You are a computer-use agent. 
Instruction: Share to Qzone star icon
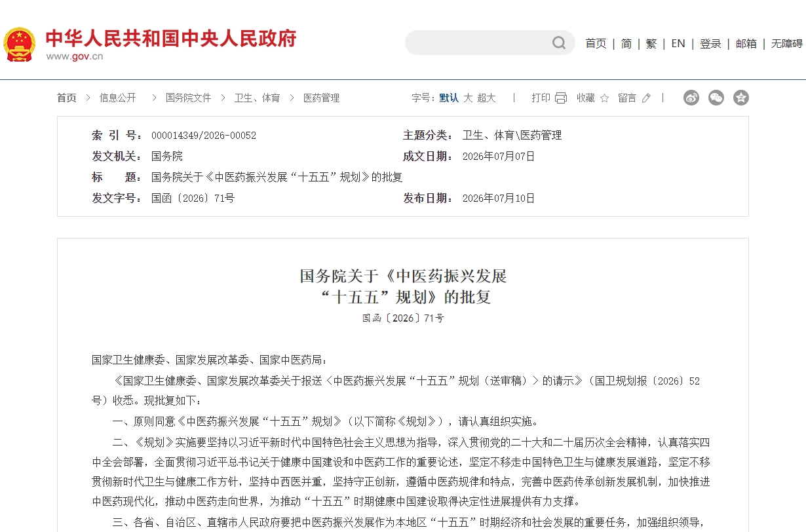(741, 98)
